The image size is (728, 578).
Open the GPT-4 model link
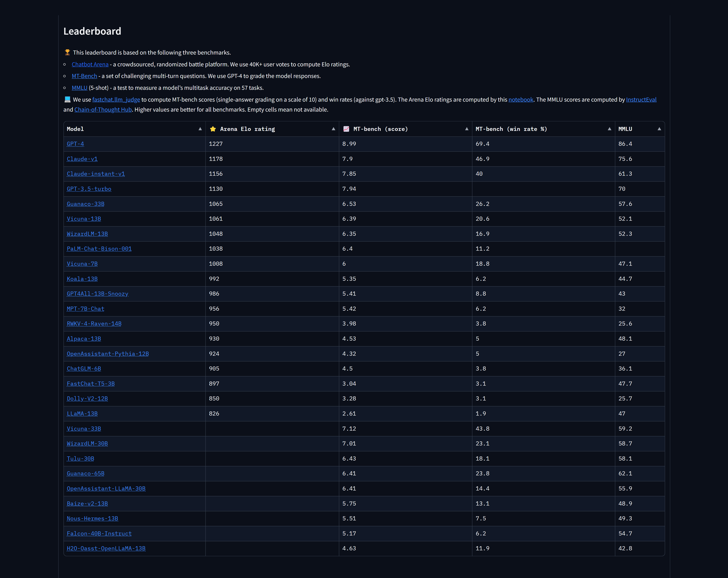pos(75,144)
